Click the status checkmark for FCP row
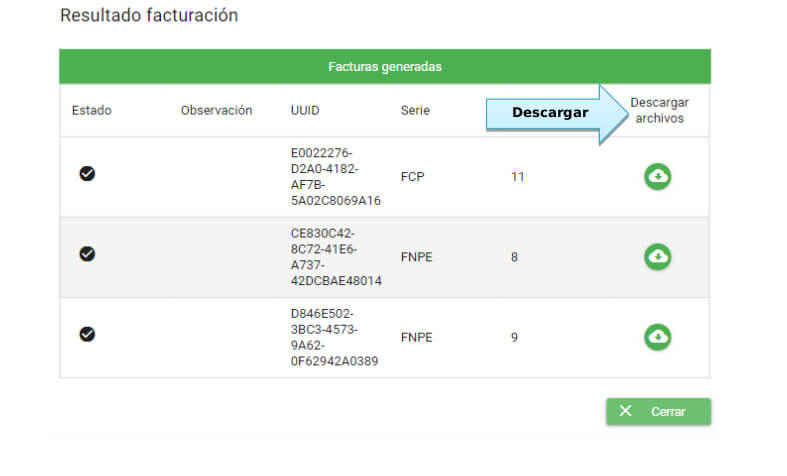 coord(87,173)
